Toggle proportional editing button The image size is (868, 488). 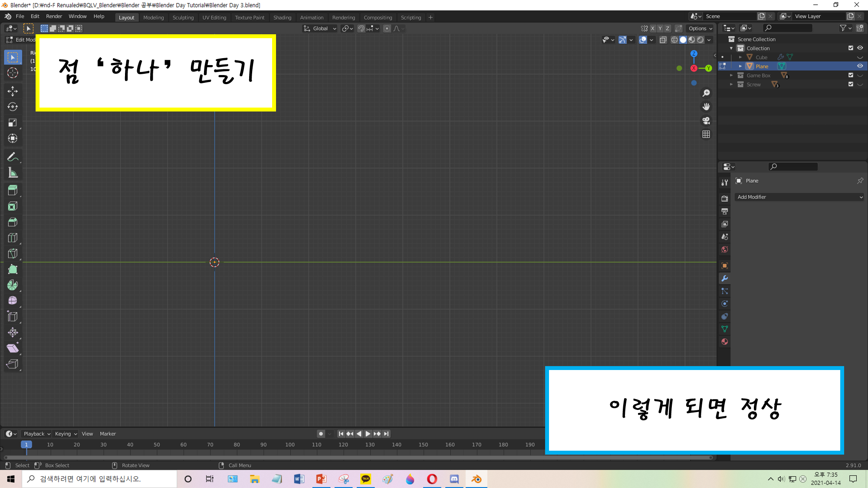pos(387,29)
